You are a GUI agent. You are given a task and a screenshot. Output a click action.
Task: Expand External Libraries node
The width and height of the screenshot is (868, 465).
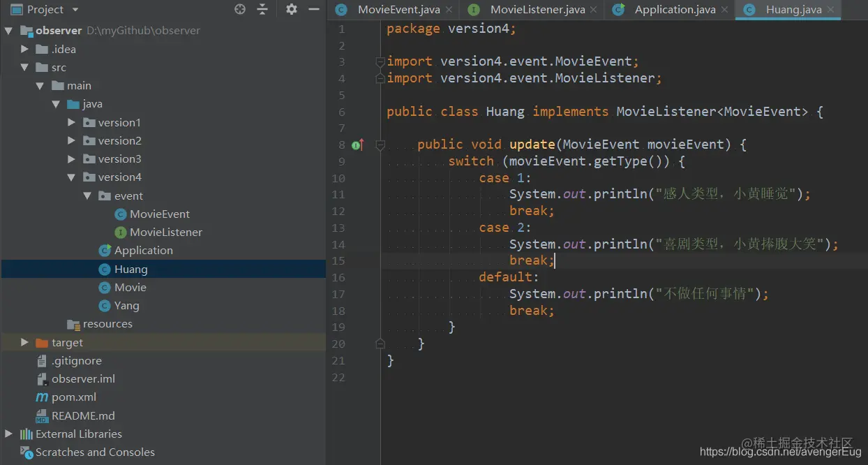pyautogui.click(x=9, y=434)
